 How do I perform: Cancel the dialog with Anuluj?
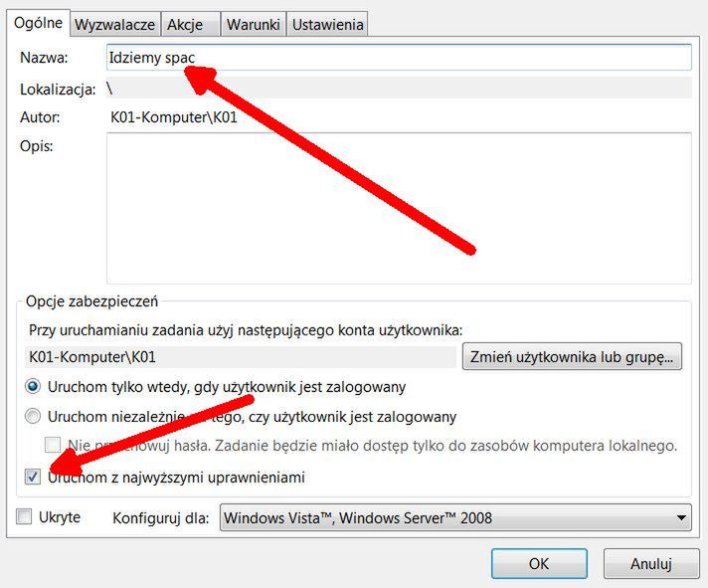[651, 563]
